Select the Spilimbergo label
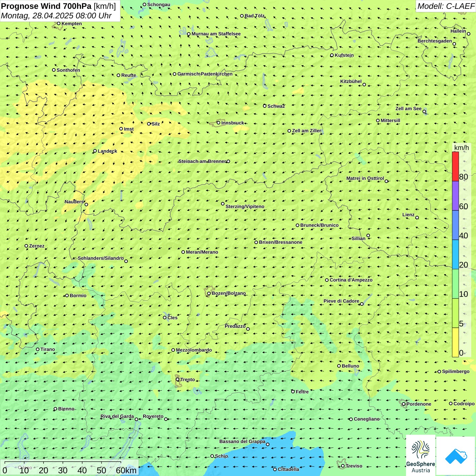This screenshot has height=476, width=476. point(456,371)
